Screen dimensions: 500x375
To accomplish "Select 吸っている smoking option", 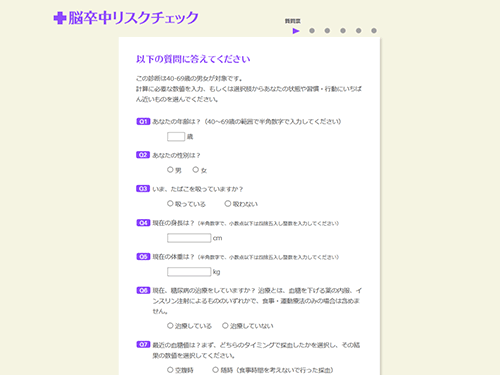I will [170, 203].
